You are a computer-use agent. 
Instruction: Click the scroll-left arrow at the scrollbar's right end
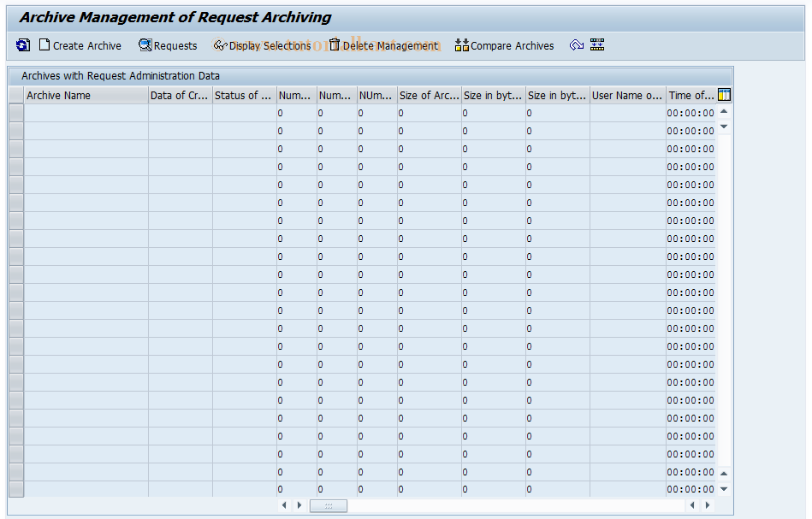tap(692, 505)
